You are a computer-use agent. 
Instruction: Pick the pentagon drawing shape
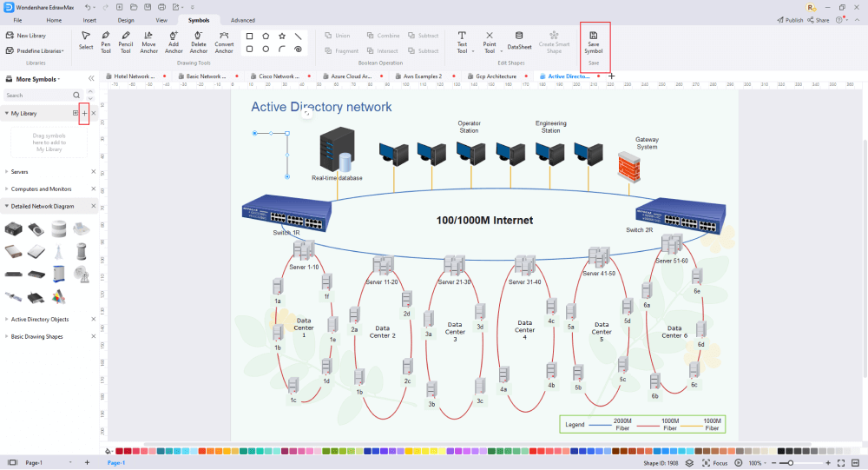tap(266, 36)
